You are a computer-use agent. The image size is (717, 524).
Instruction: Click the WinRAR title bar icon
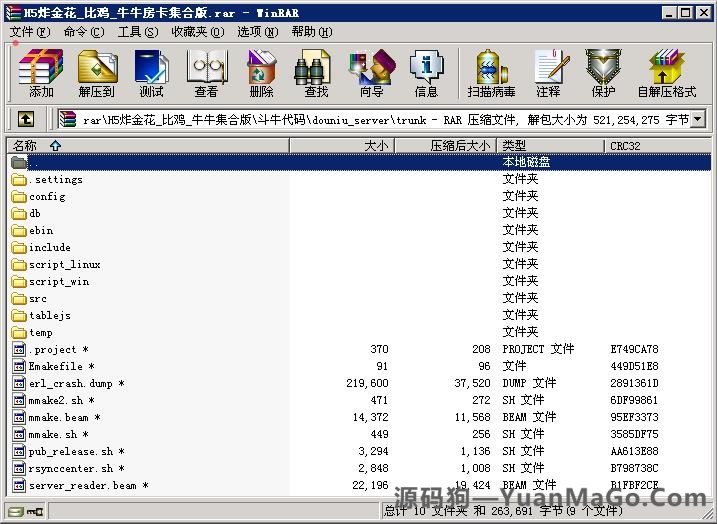click(14, 12)
